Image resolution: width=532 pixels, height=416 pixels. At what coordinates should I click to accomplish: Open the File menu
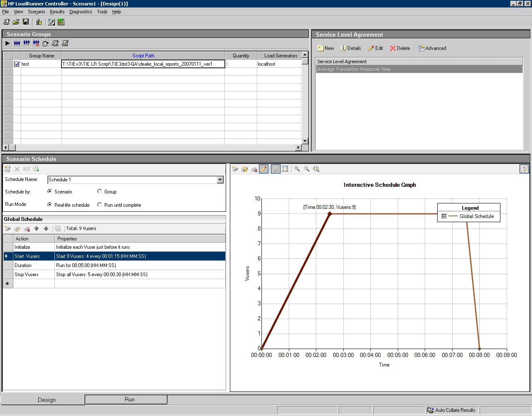[x=5, y=12]
